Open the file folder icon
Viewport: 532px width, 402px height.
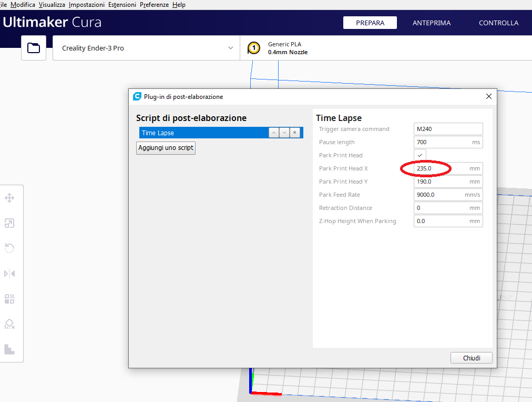(34, 48)
